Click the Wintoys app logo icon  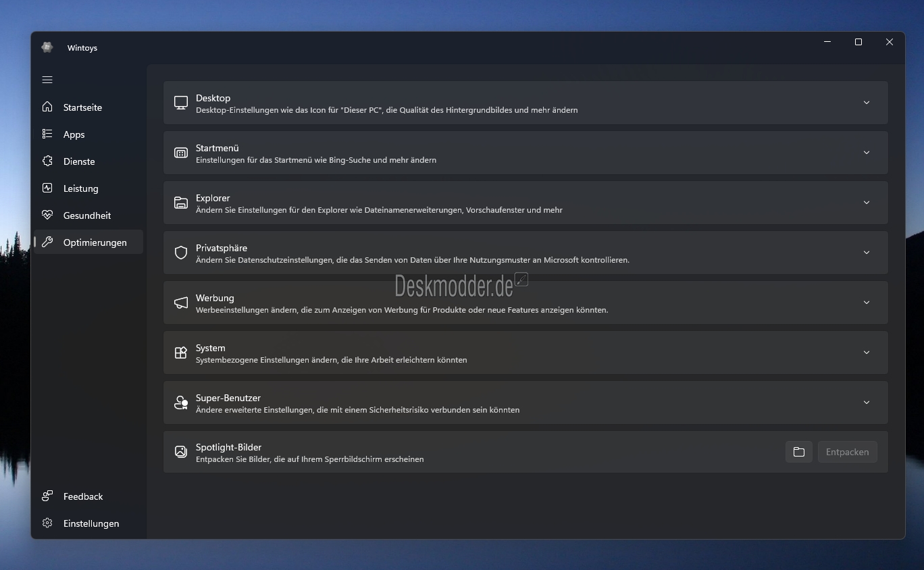point(47,47)
